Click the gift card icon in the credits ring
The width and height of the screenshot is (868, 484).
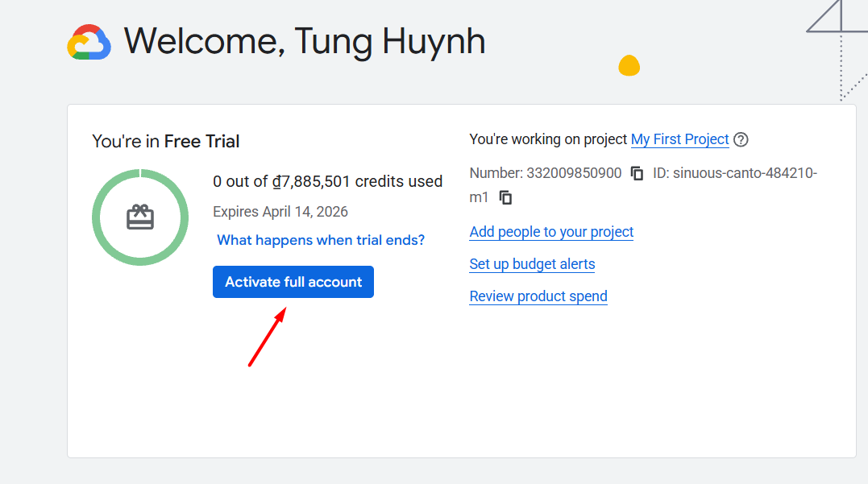coord(140,217)
